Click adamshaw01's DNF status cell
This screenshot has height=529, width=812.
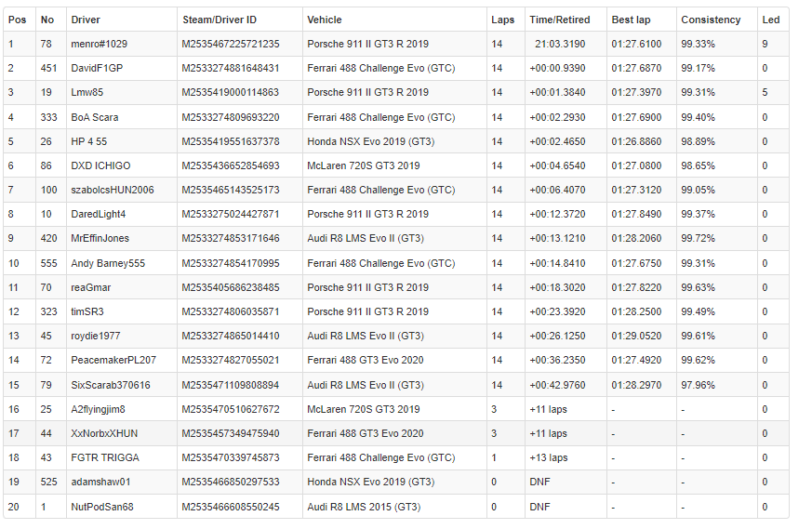pos(539,482)
